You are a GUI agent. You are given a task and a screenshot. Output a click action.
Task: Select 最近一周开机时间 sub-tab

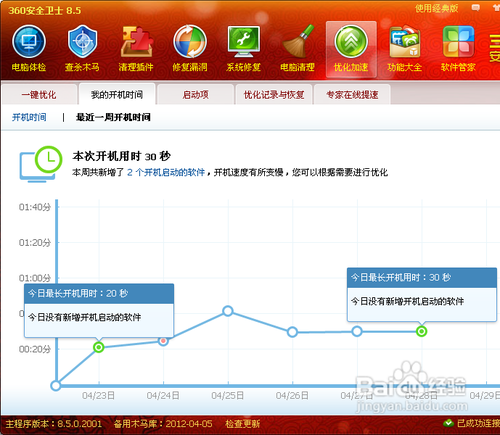click(113, 117)
